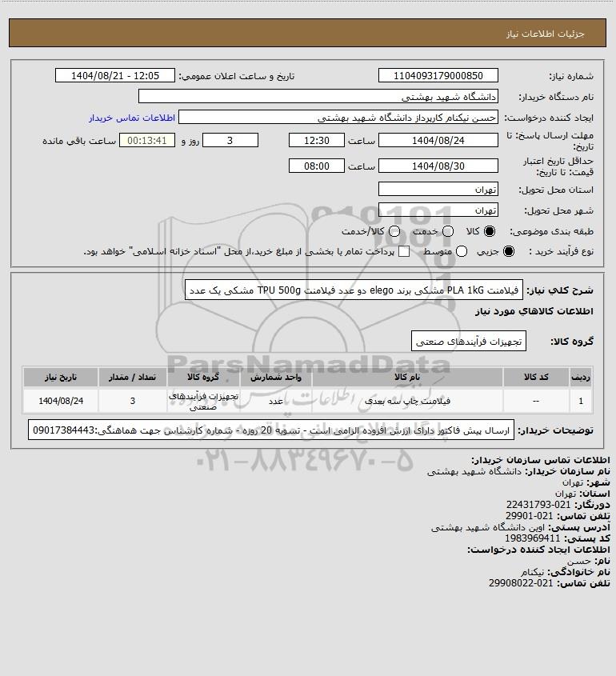The image size is (616, 676).
Task: Click the item name cell فیلامنت چاپ سه بعدی
Action: pos(407,401)
